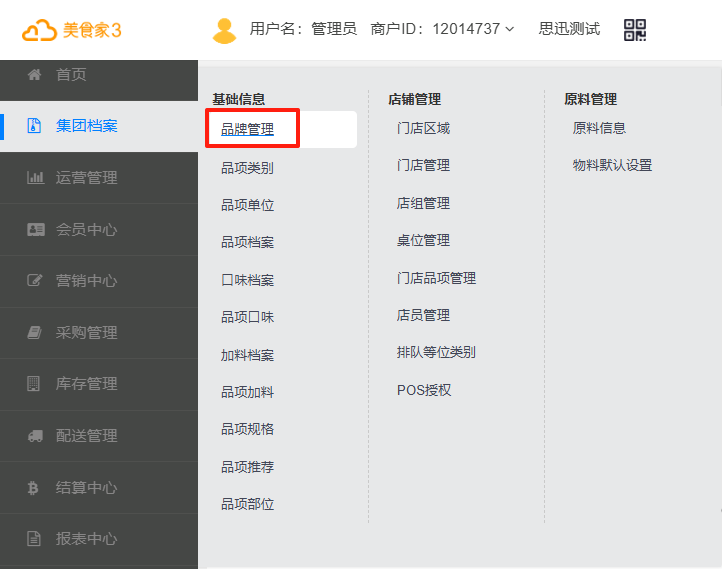Click the building icon for 库存管理
Image resolution: width=722 pixels, height=569 pixels.
pos(34,384)
